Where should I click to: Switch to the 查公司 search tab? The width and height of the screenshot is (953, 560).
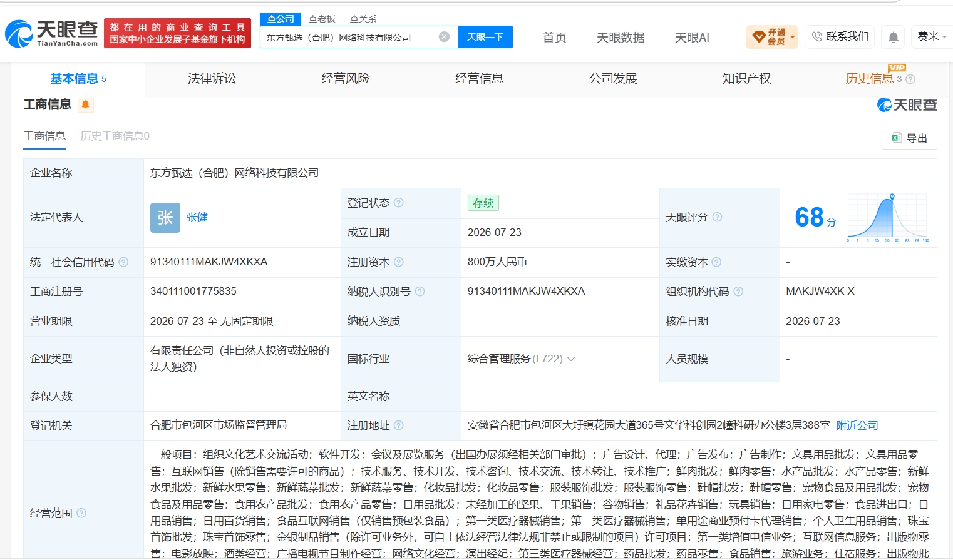coord(281,19)
